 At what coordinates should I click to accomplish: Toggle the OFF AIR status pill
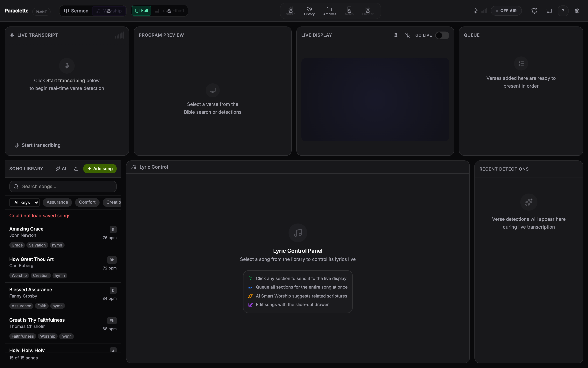506,11
